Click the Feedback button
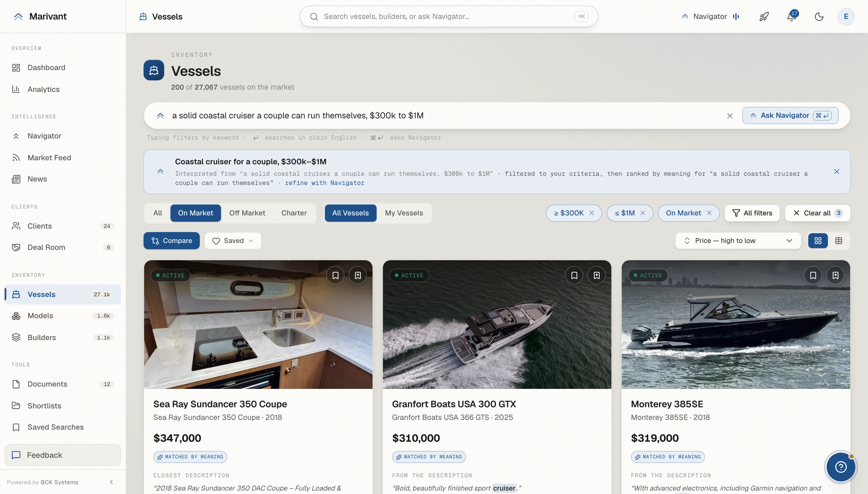868x494 pixels. point(63,455)
